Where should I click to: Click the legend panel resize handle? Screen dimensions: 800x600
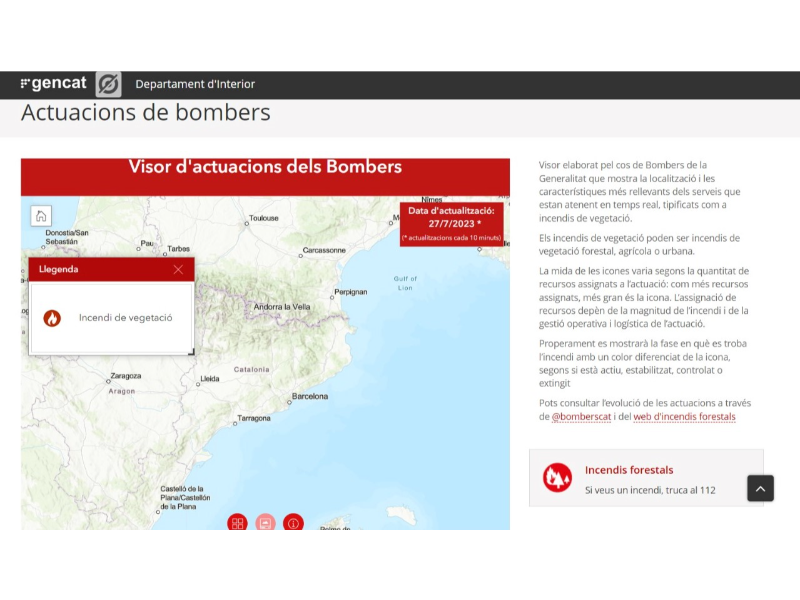coord(191,351)
